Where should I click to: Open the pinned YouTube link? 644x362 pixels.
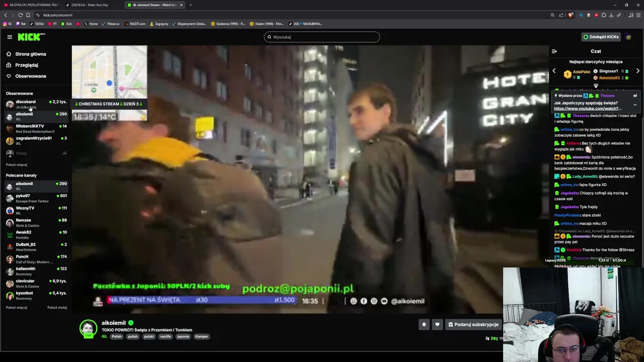[x=588, y=109]
